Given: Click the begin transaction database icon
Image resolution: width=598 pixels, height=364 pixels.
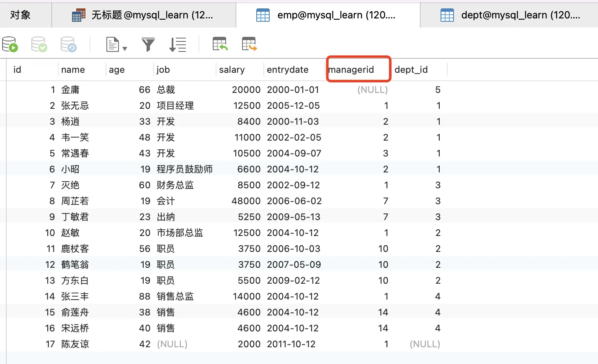Looking at the screenshot, I should [10, 44].
